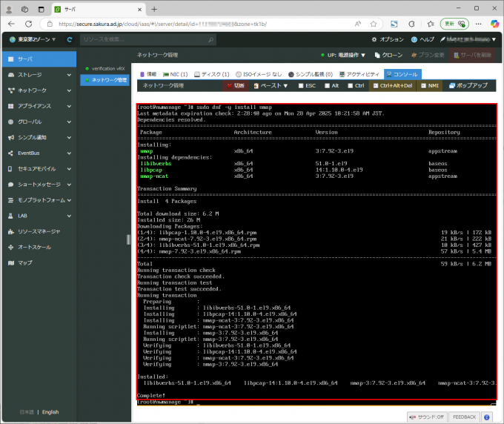Switch to the ディスク (1) tab
Screen dimensions: 504x424
212,74
